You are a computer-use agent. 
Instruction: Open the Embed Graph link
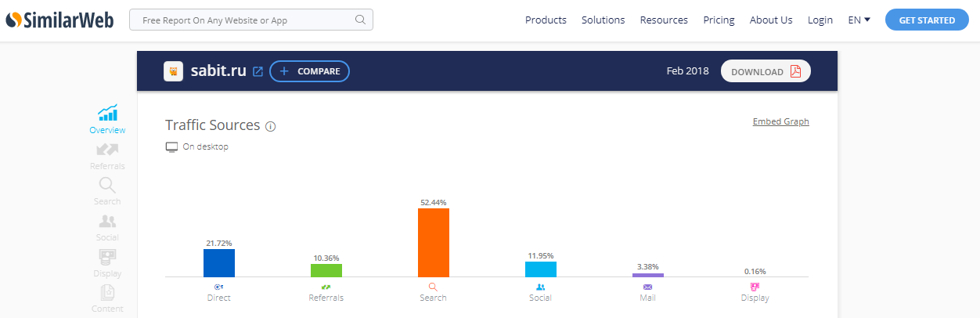(780, 121)
